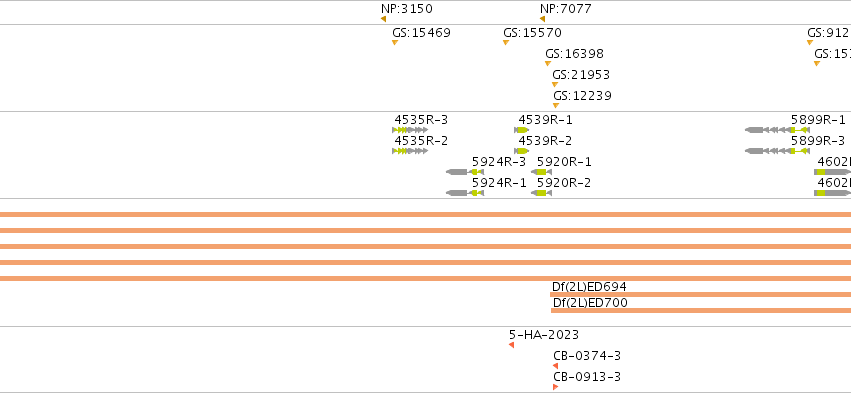The height and width of the screenshot is (393, 851).
Task: Click the 4539R-1 gene glyph
Action: pos(522,130)
